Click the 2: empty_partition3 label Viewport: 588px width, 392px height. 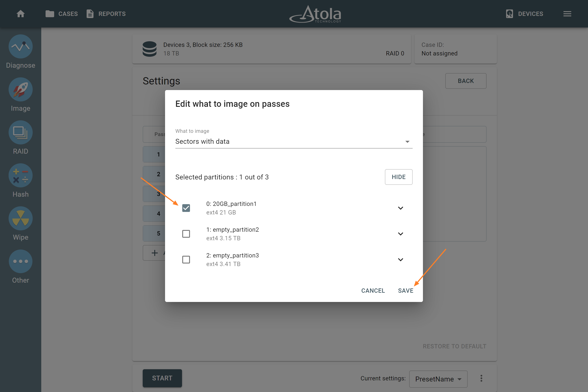(233, 255)
